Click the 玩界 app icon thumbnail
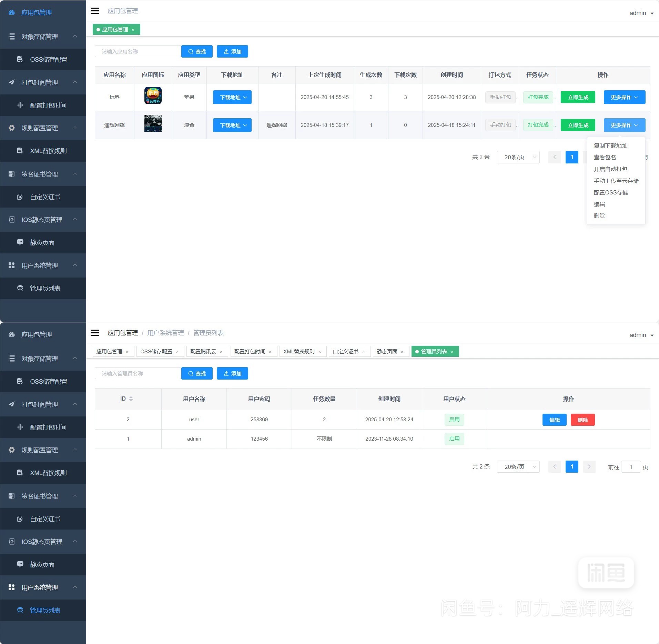 [x=153, y=96]
